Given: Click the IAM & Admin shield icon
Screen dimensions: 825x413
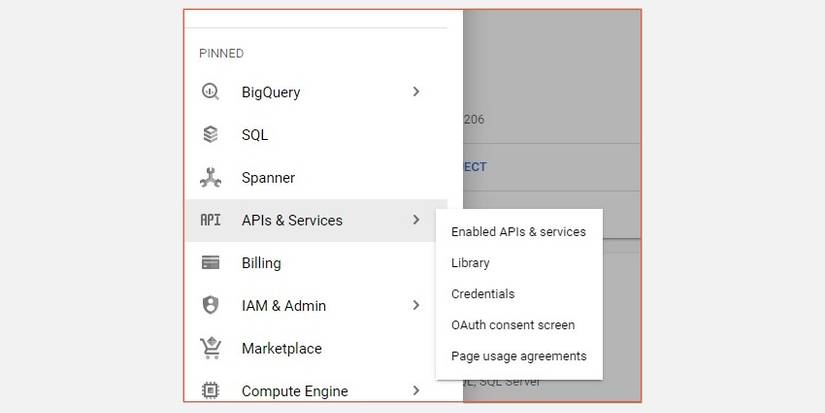Looking at the screenshot, I should click(210, 305).
